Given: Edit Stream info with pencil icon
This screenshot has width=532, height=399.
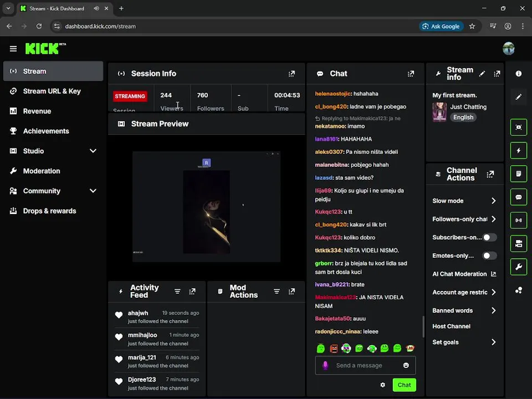Looking at the screenshot, I should point(482,74).
